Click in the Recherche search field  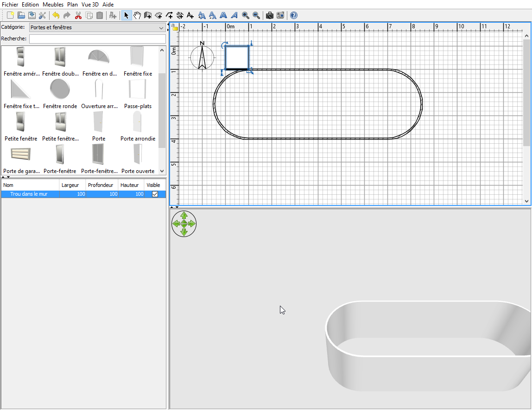pos(97,38)
